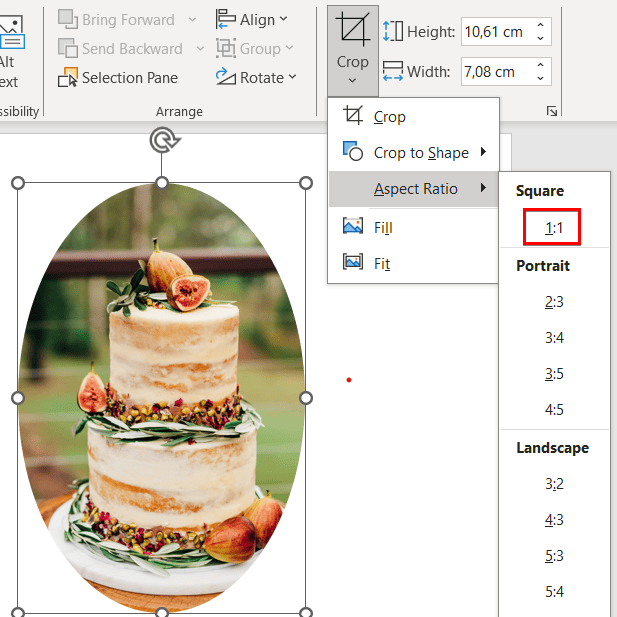The height and width of the screenshot is (617, 617).
Task: Decrease the Width value with down arrow
Action: click(541, 78)
